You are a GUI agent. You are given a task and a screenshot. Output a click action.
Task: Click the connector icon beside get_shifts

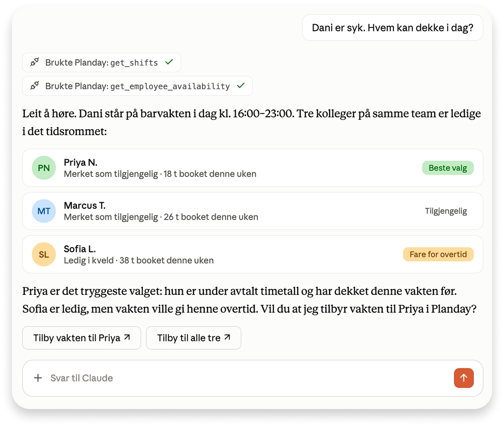point(35,62)
